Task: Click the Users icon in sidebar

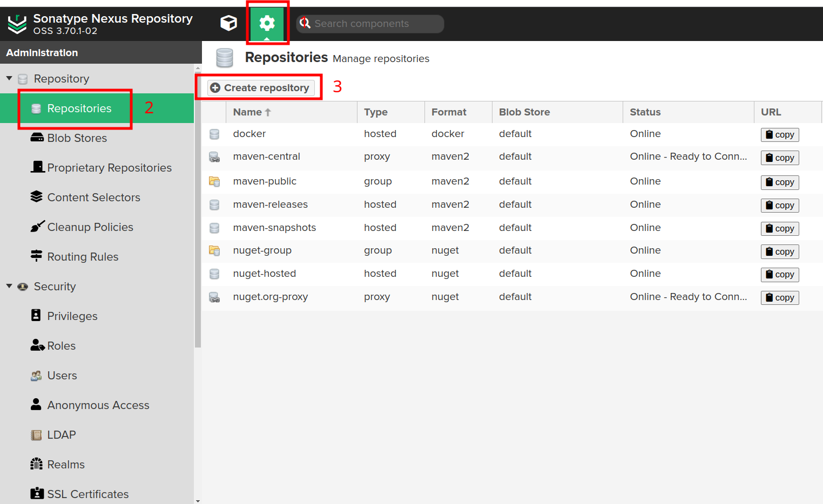Action: click(x=36, y=376)
